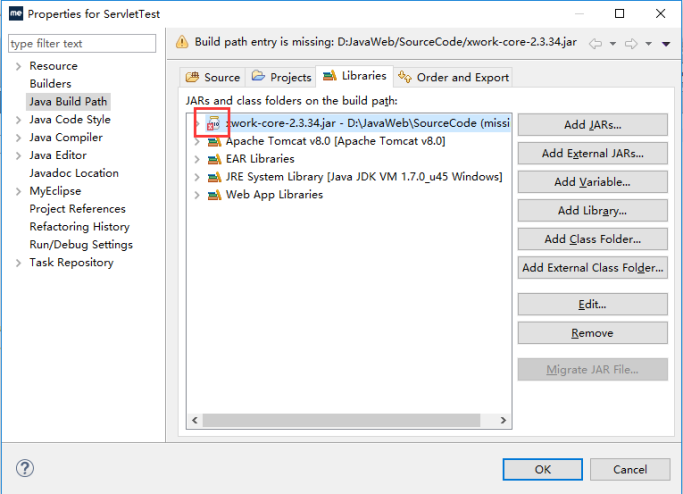The image size is (683, 494).
Task: Click the missing xwork-core jar icon
Action: [213, 124]
